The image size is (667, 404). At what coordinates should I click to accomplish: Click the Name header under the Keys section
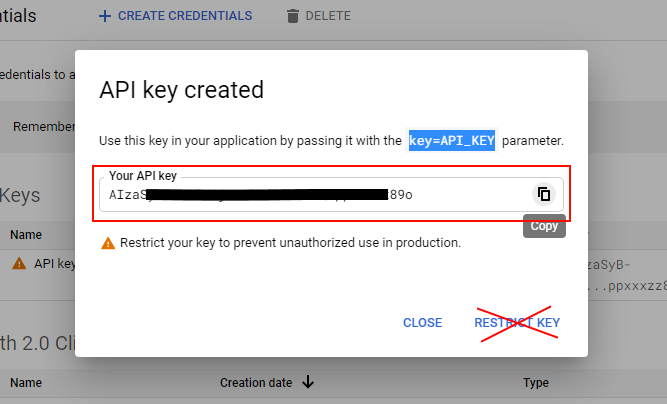click(26, 235)
